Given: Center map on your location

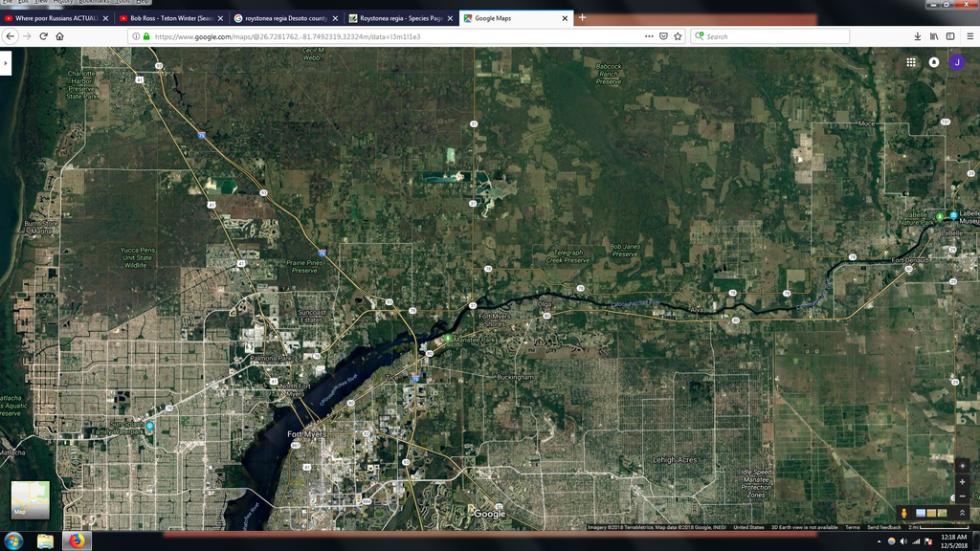Looking at the screenshot, I should (963, 466).
